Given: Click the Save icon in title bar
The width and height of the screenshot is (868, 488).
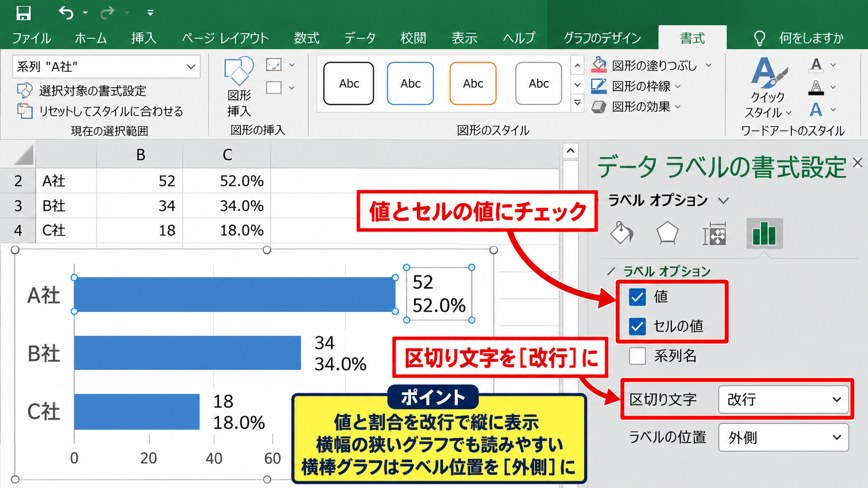Looking at the screenshot, I should pyautogui.click(x=23, y=12).
